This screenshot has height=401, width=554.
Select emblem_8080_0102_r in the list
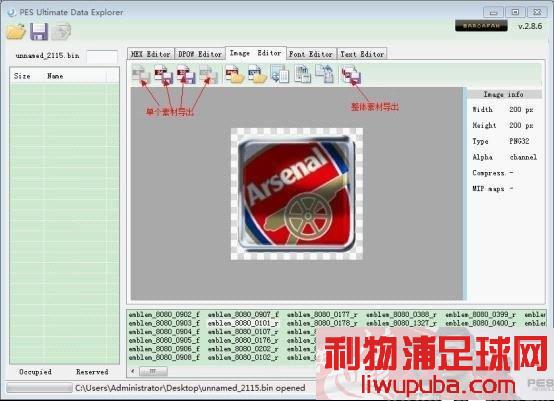[x=243, y=357]
